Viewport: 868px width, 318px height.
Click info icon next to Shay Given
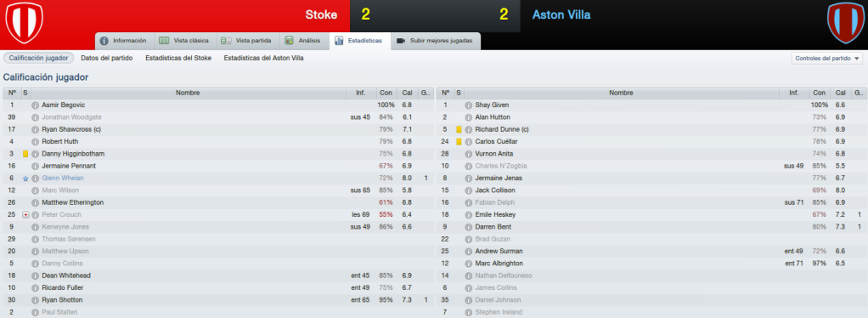click(x=468, y=105)
